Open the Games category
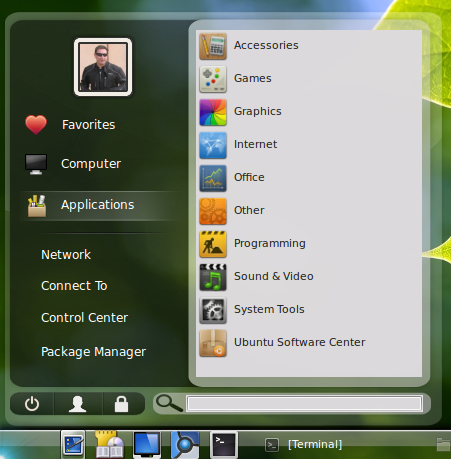This screenshot has width=451, height=459. [x=309, y=79]
